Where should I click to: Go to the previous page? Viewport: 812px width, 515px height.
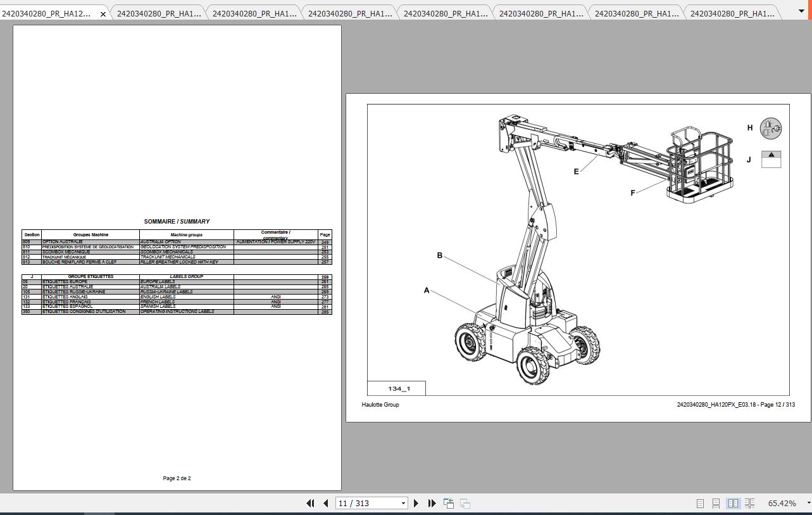325,503
